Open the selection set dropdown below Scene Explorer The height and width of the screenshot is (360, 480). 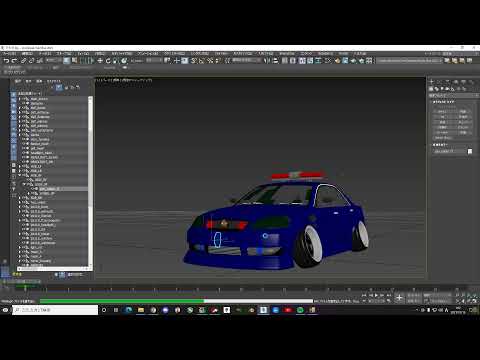point(75,274)
